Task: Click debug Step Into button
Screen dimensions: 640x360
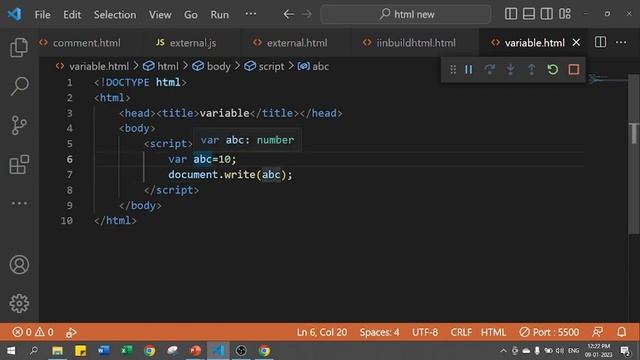Action: [x=510, y=69]
